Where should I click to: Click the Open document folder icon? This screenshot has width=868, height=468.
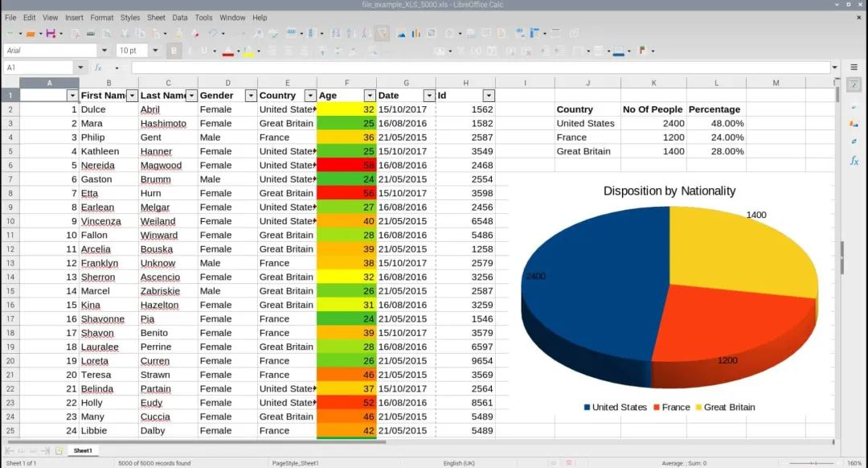point(31,34)
